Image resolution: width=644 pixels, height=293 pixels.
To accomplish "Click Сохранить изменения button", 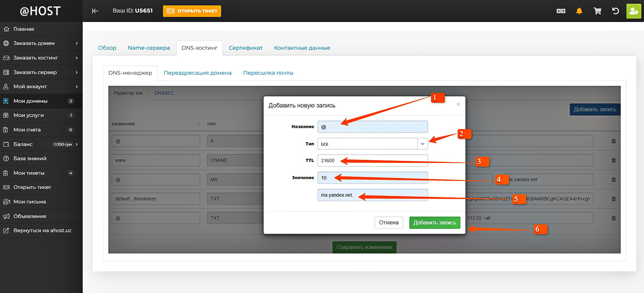I will [365, 247].
